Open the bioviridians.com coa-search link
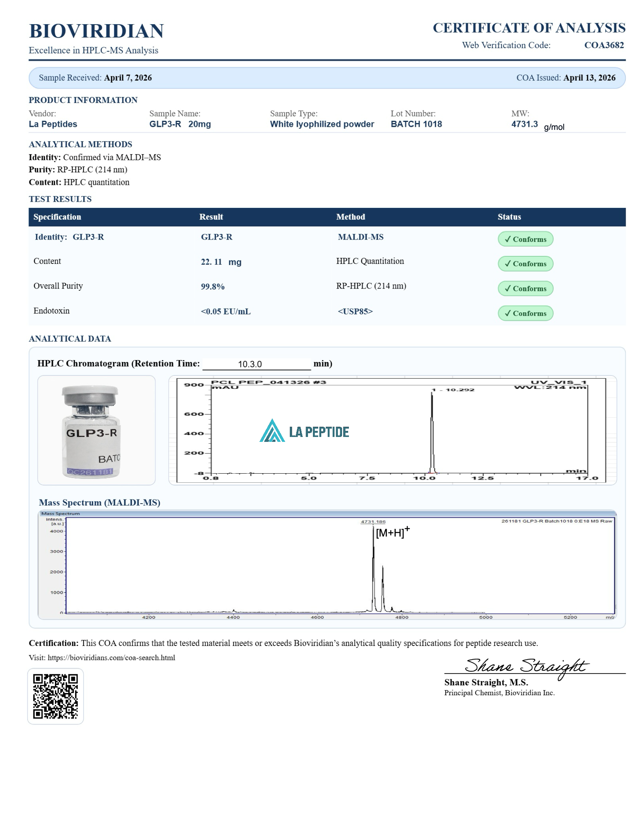 111,658
